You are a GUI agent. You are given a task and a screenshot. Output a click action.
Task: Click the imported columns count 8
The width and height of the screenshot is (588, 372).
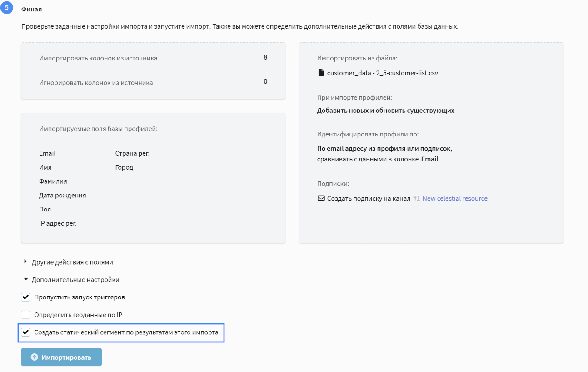pyautogui.click(x=265, y=57)
